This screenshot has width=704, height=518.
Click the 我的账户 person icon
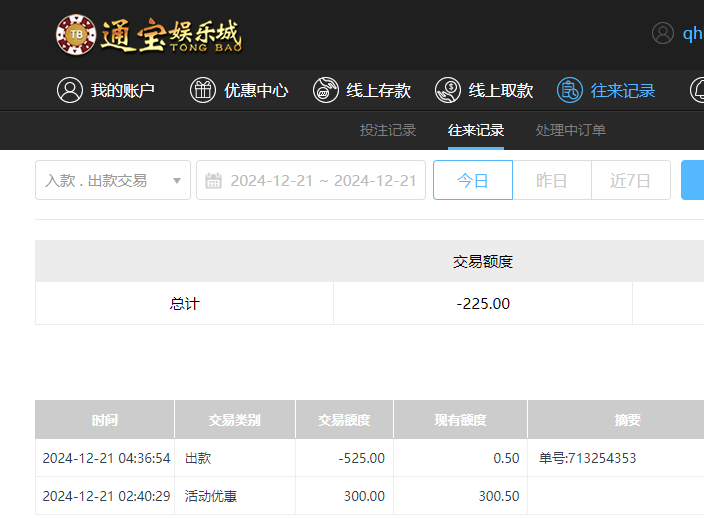(70, 90)
